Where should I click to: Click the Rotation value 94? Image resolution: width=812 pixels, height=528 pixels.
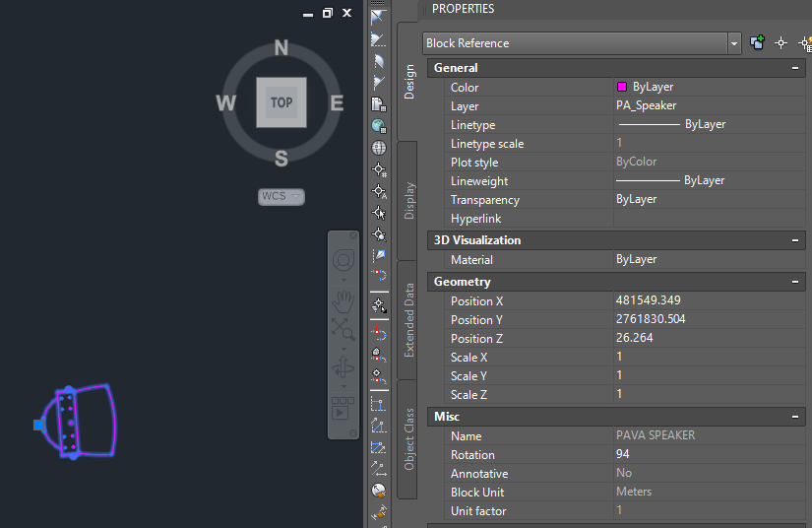click(x=622, y=454)
